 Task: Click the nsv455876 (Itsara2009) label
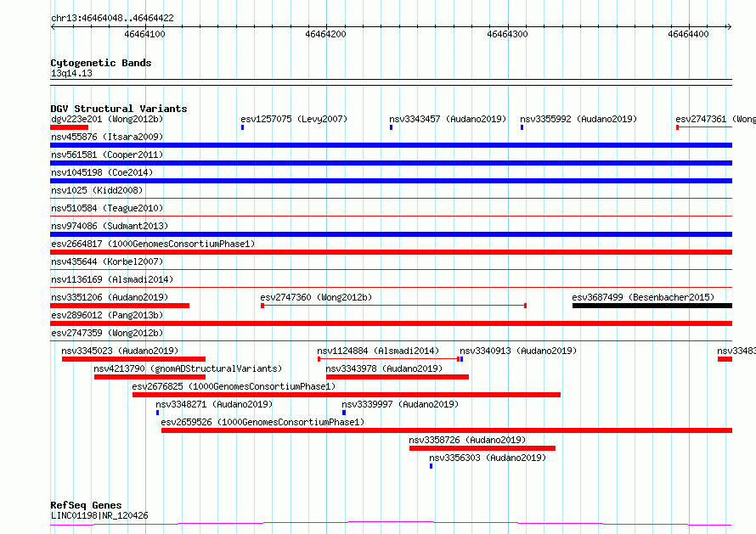pos(107,137)
